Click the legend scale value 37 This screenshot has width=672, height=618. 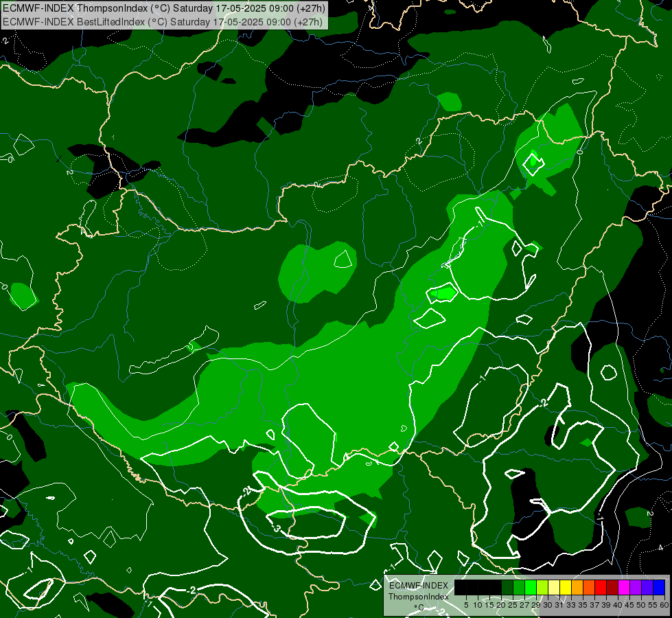(x=595, y=605)
